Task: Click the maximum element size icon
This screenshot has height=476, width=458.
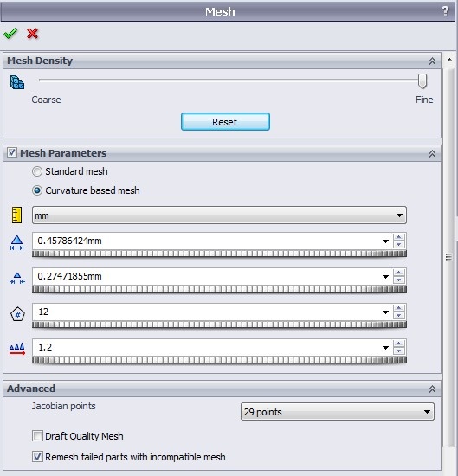Action: point(17,243)
